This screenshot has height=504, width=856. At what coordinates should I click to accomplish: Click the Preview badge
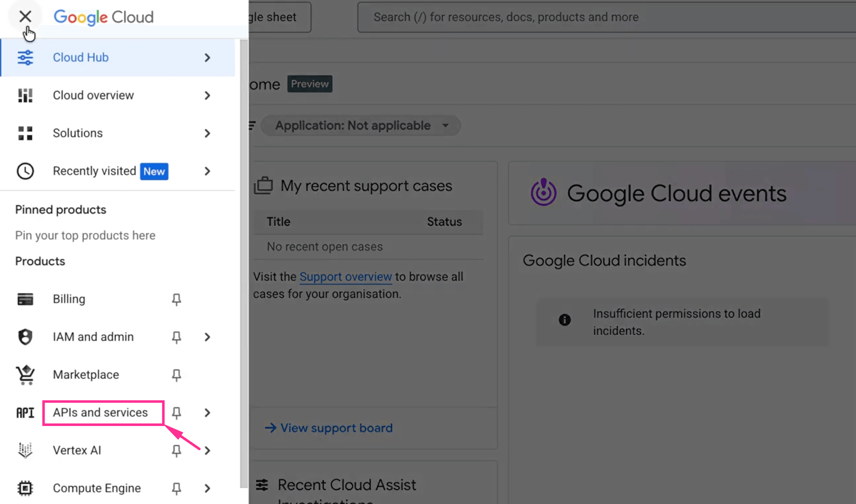pyautogui.click(x=310, y=84)
